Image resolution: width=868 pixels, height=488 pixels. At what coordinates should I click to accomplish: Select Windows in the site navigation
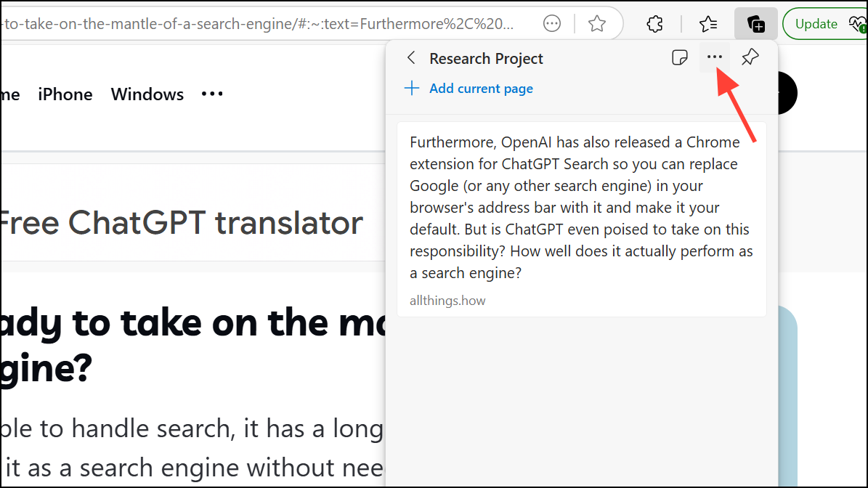[147, 94]
